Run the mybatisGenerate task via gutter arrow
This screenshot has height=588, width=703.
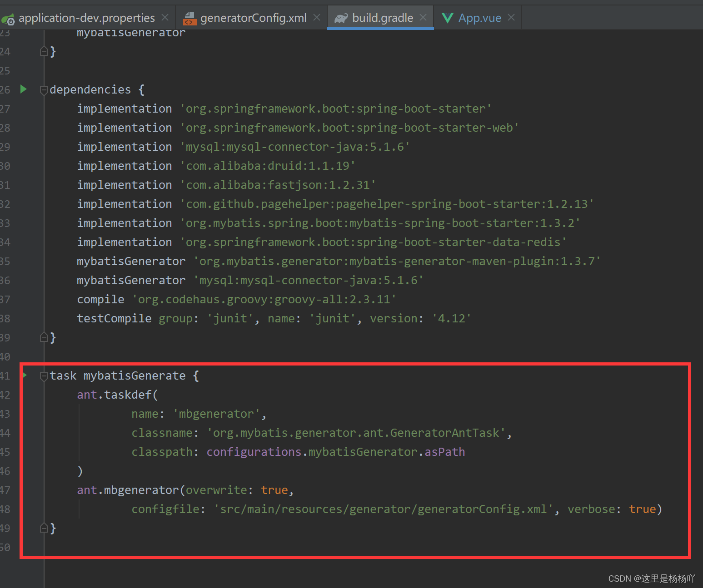pyautogui.click(x=25, y=375)
